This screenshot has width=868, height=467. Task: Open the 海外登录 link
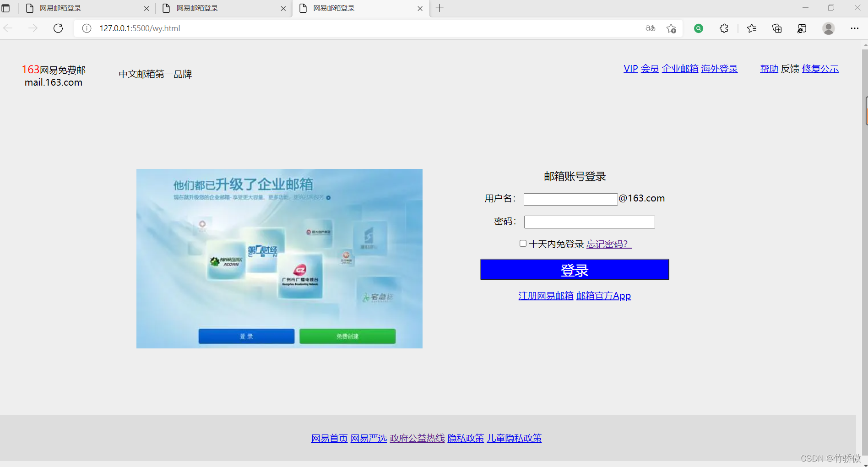tap(719, 69)
